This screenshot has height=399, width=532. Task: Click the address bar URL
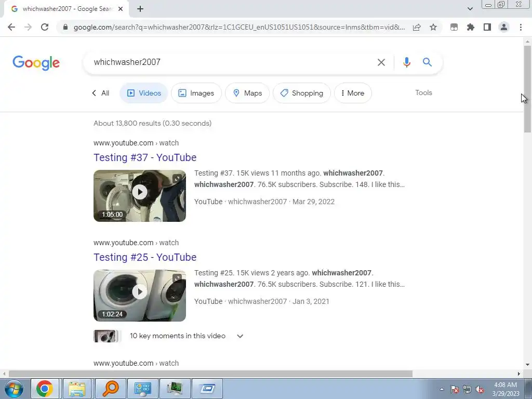pos(239,27)
